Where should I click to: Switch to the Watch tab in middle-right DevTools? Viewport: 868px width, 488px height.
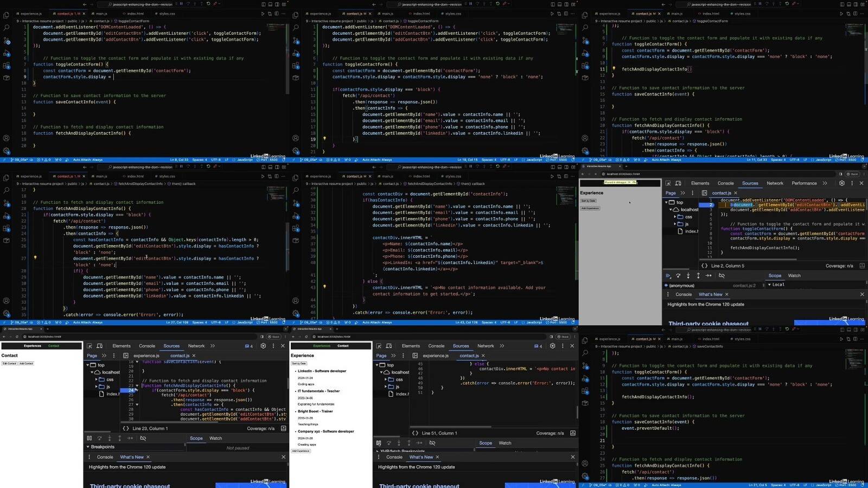pos(794,276)
